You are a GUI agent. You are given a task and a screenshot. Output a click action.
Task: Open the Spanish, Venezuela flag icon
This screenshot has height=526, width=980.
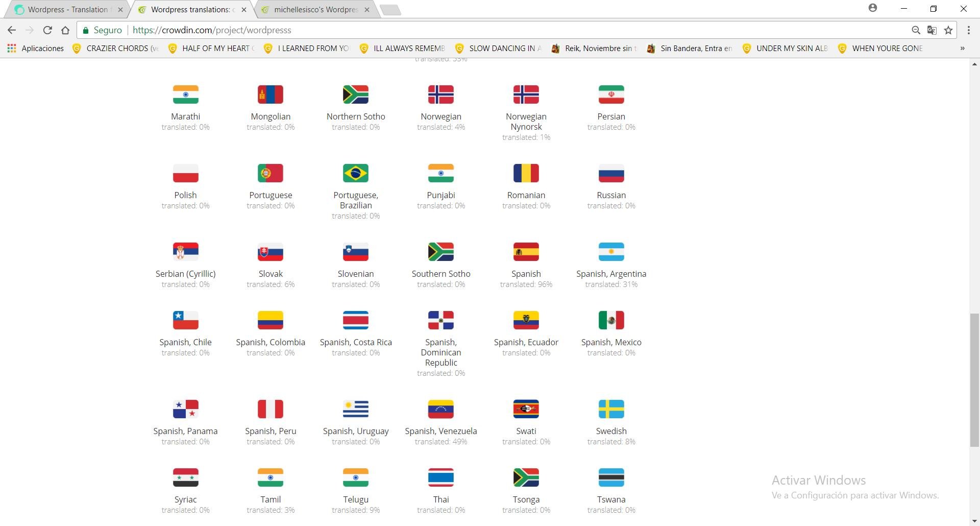click(x=441, y=409)
